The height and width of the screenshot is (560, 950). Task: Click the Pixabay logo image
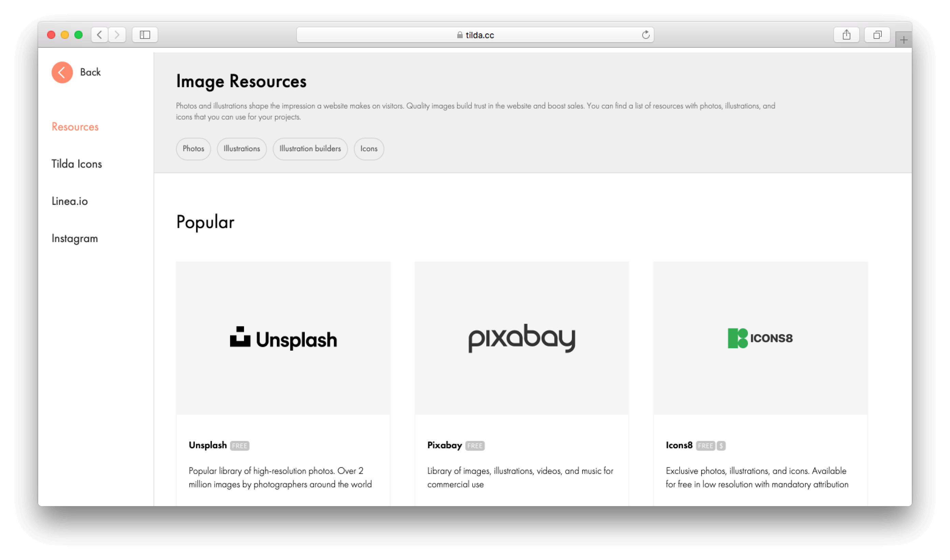522,338
